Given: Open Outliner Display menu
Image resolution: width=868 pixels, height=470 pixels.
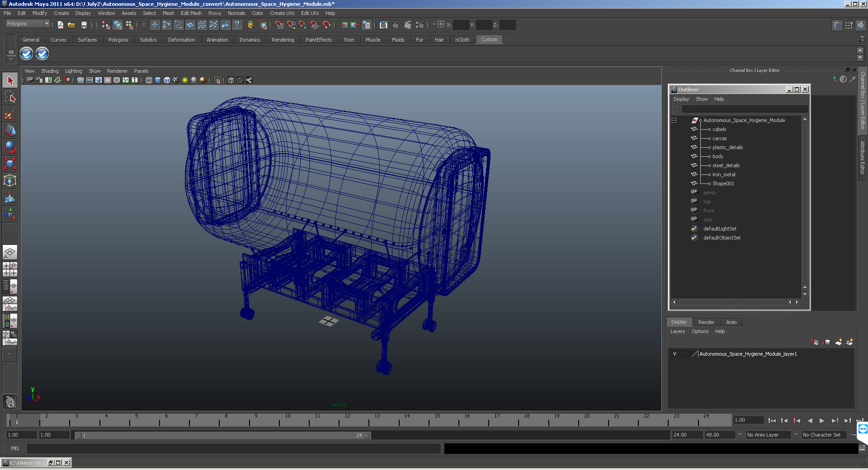Looking at the screenshot, I should click(681, 99).
